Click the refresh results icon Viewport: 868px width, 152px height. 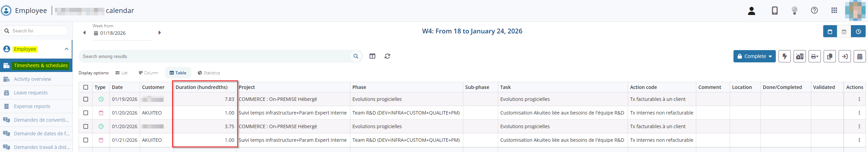pyautogui.click(x=387, y=56)
